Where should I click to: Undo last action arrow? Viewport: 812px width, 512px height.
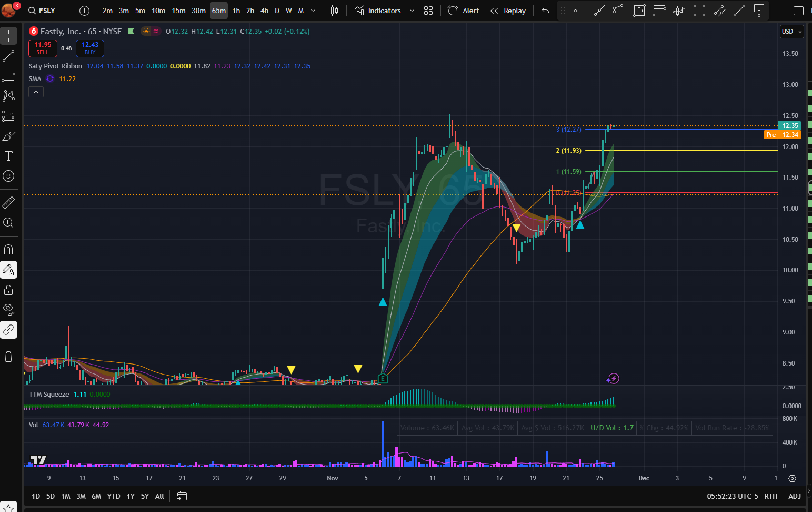[546, 11]
